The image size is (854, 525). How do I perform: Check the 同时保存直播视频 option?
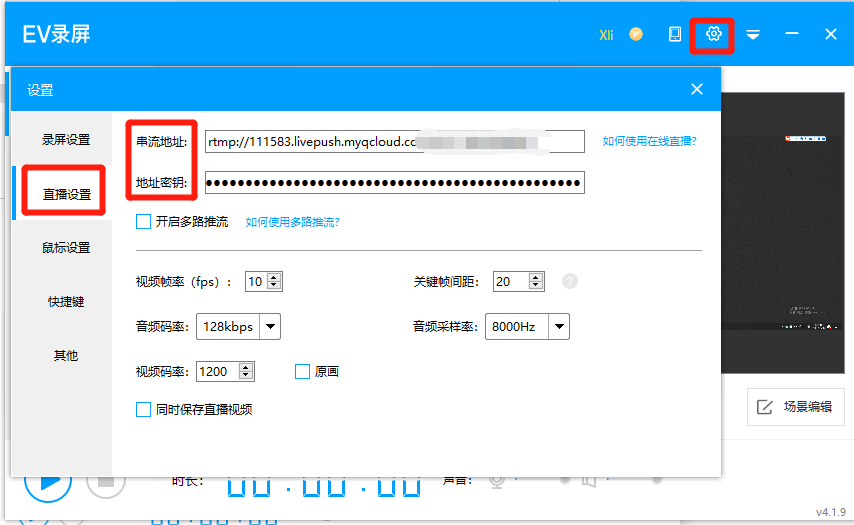click(x=143, y=409)
